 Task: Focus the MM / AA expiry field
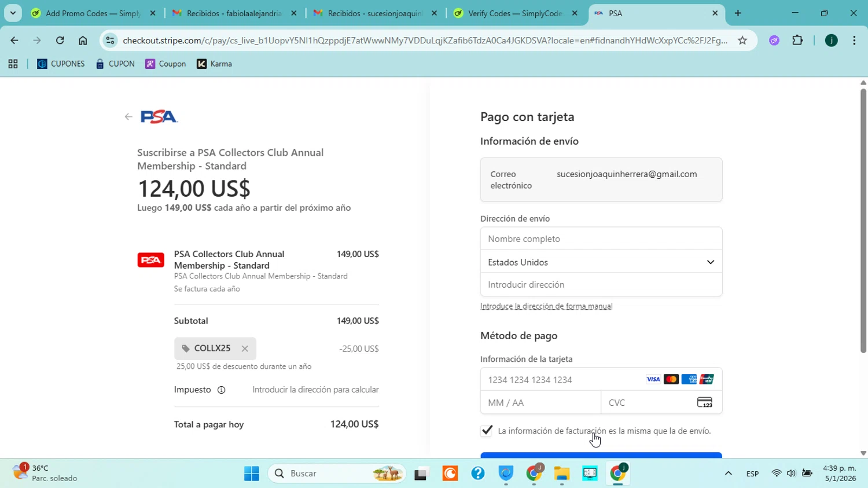pyautogui.click(x=540, y=402)
